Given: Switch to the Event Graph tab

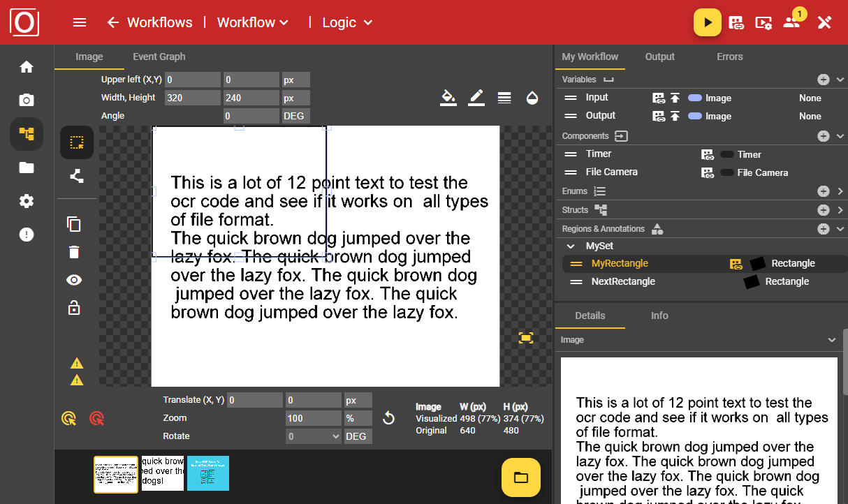Looking at the screenshot, I should (159, 57).
